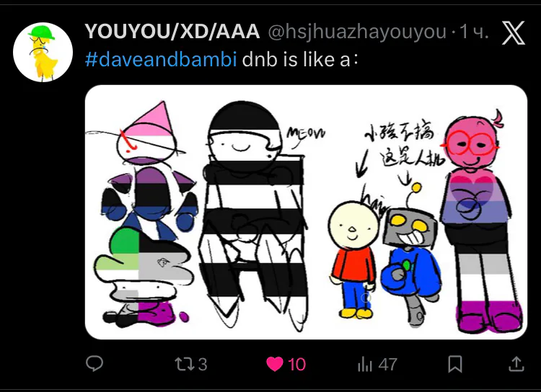This screenshot has width=541, height=392.
Task: Click the view count 47
Action: [387, 365]
